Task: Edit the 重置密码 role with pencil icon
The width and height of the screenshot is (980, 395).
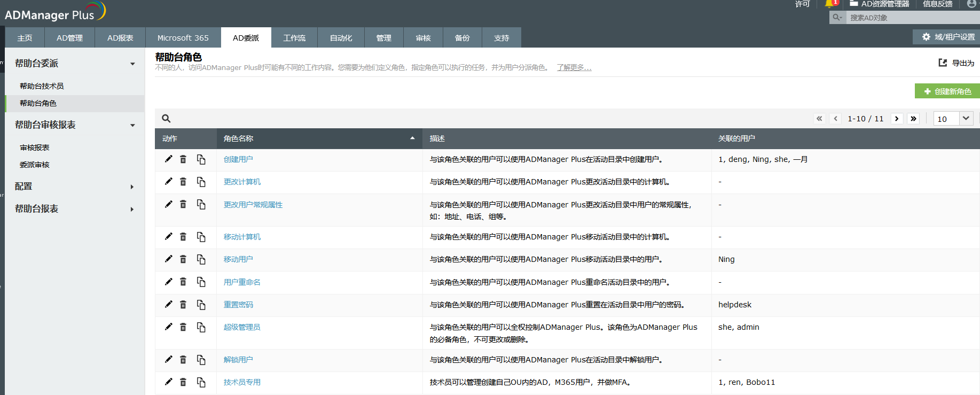Action: [x=168, y=305]
